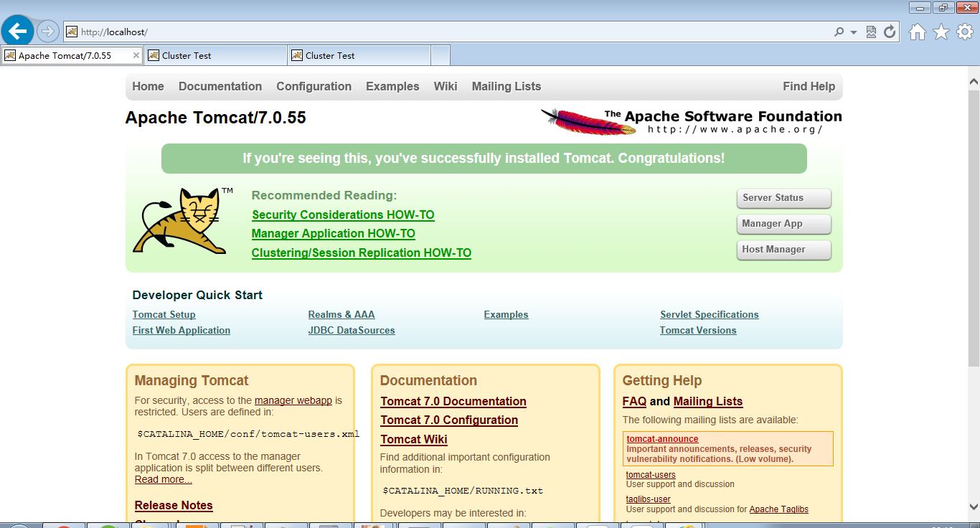
Task: Click Find Help in the navigation bar
Action: tap(809, 86)
